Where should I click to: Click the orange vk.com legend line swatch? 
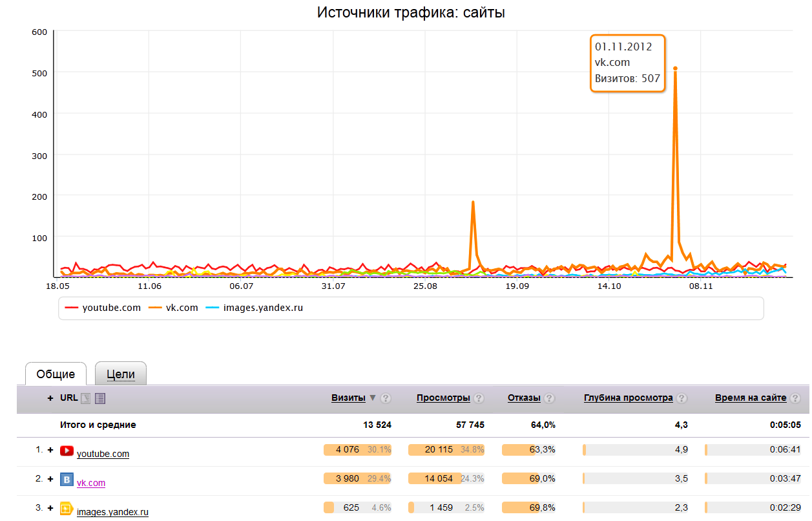[155, 308]
